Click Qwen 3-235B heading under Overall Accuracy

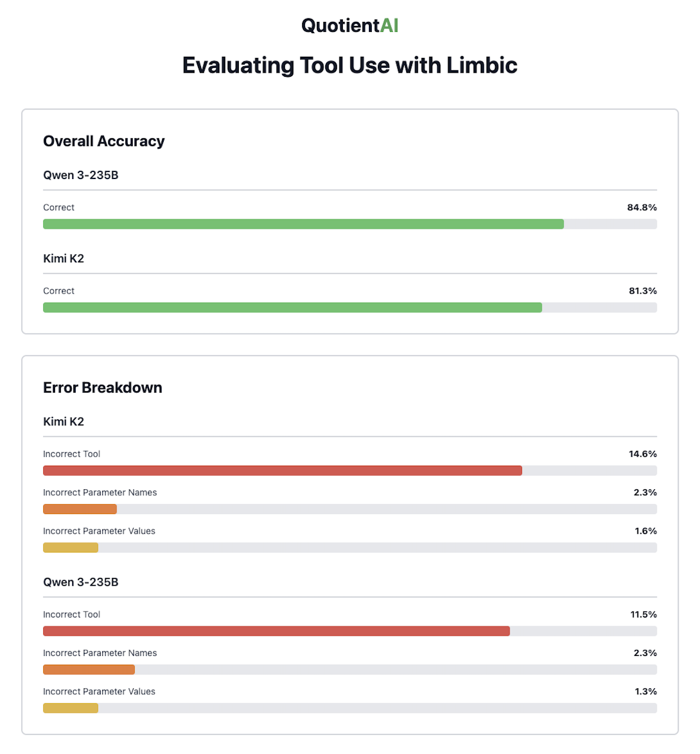(81, 175)
